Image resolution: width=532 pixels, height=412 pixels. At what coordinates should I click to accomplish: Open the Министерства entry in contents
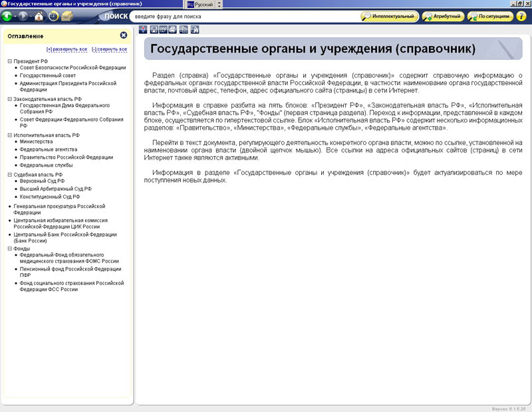36,142
